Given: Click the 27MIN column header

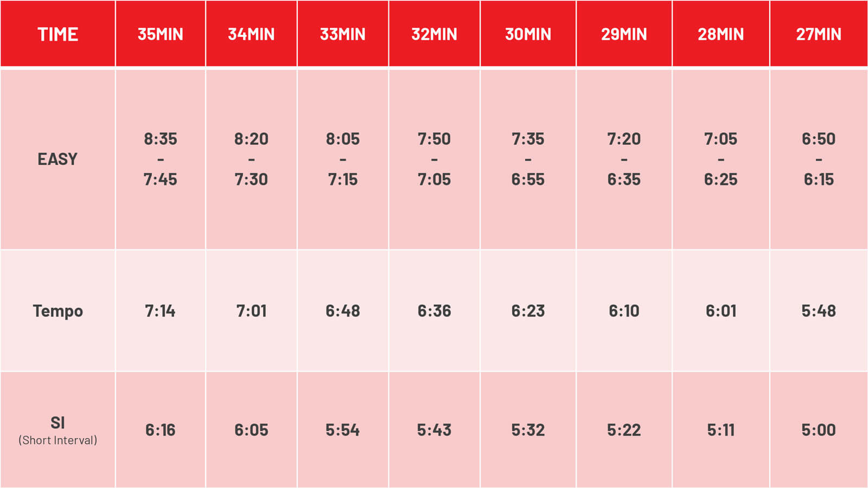Looking at the screenshot, I should [x=819, y=34].
